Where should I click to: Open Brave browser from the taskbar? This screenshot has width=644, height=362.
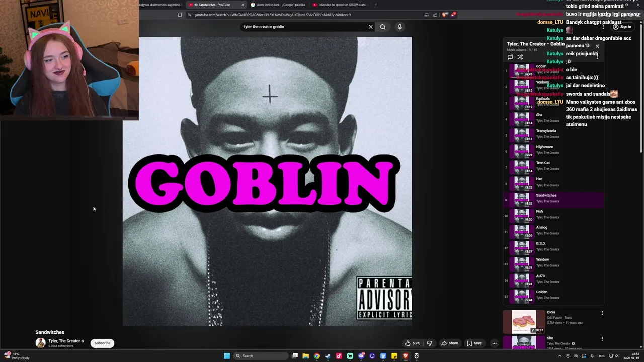(x=405, y=356)
